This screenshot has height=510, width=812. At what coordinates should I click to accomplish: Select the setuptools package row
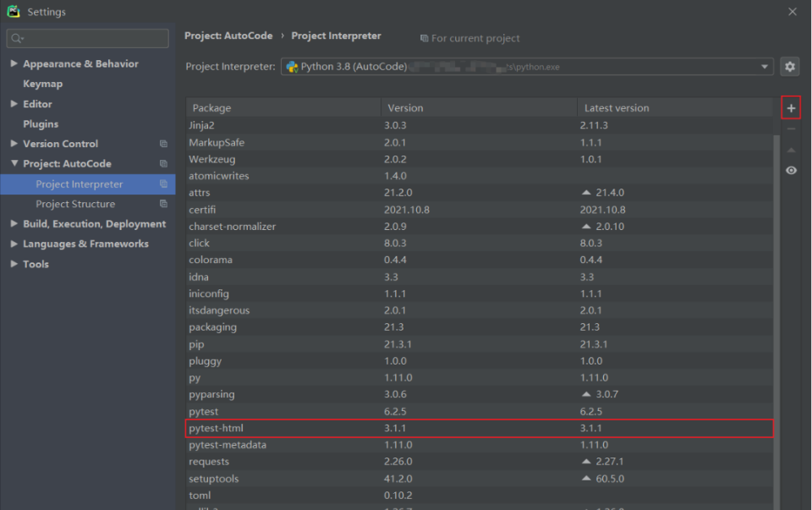[x=480, y=479]
